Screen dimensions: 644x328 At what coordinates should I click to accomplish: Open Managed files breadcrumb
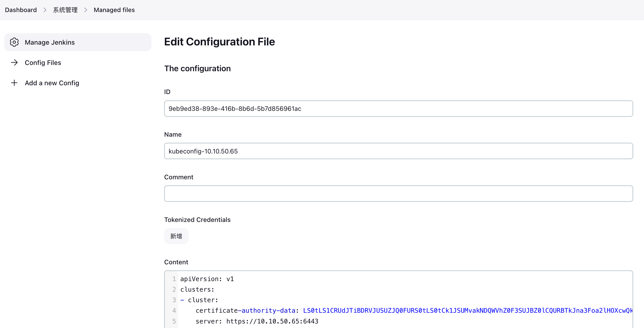tap(114, 10)
